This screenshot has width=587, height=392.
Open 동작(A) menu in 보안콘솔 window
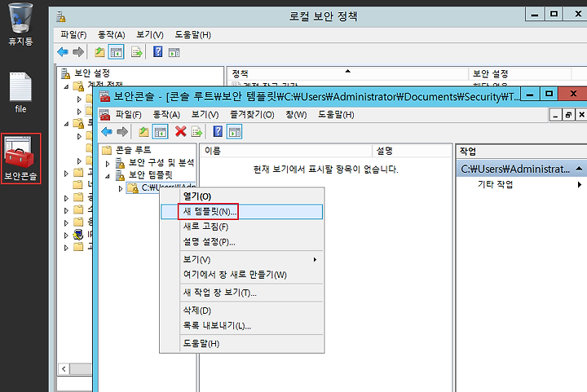coord(166,114)
